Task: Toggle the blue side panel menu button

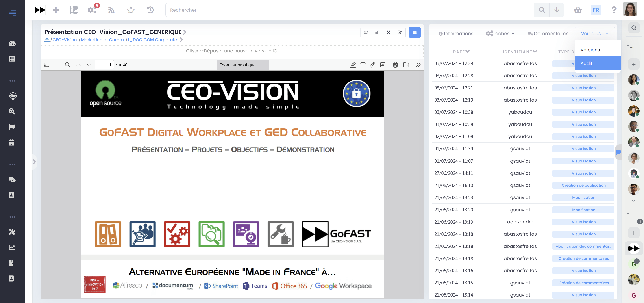Action: coord(415,32)
